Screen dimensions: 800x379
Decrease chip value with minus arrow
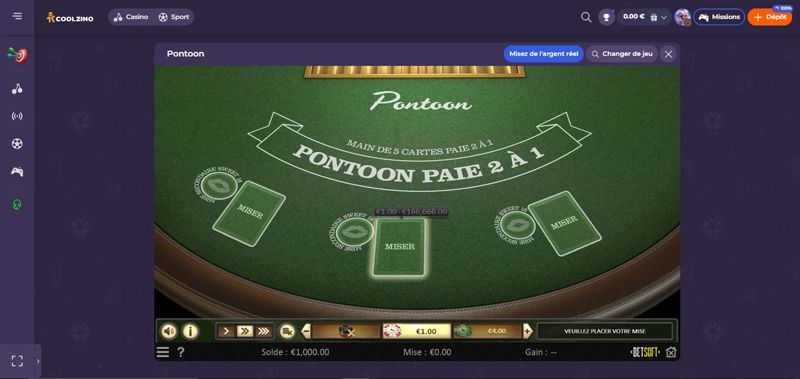306,331
